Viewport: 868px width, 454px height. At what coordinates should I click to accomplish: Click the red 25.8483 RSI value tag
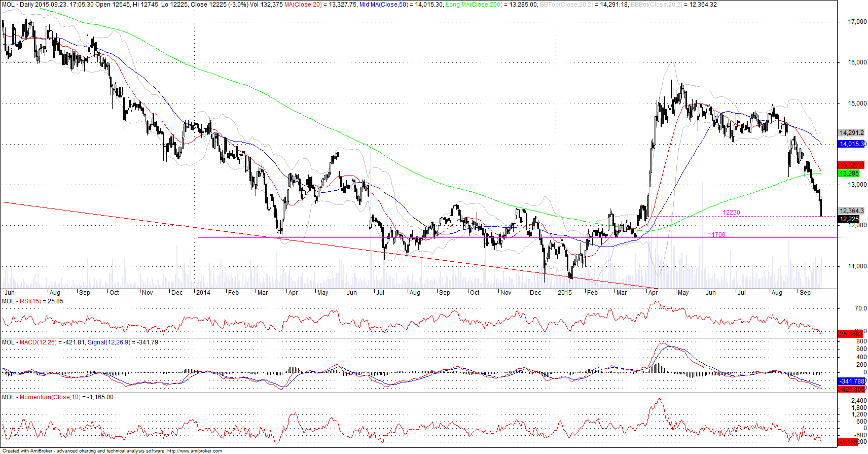click(x=851, y=334)
